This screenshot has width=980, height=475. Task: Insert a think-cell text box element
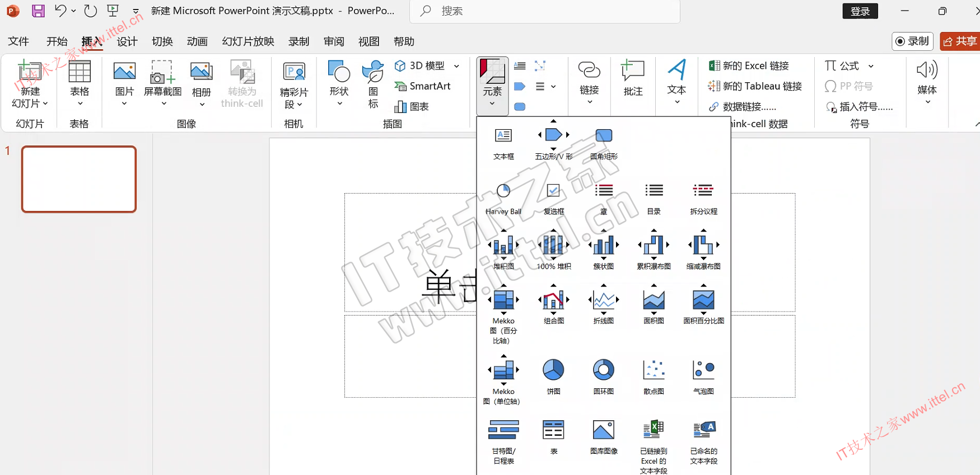pos(503,143)
